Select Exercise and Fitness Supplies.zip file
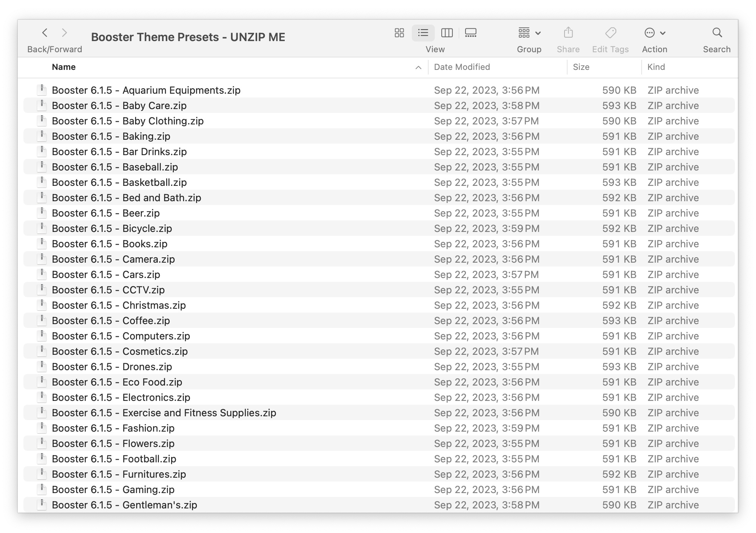This screenshot has height=533, width=756. (x=164, y=413)
